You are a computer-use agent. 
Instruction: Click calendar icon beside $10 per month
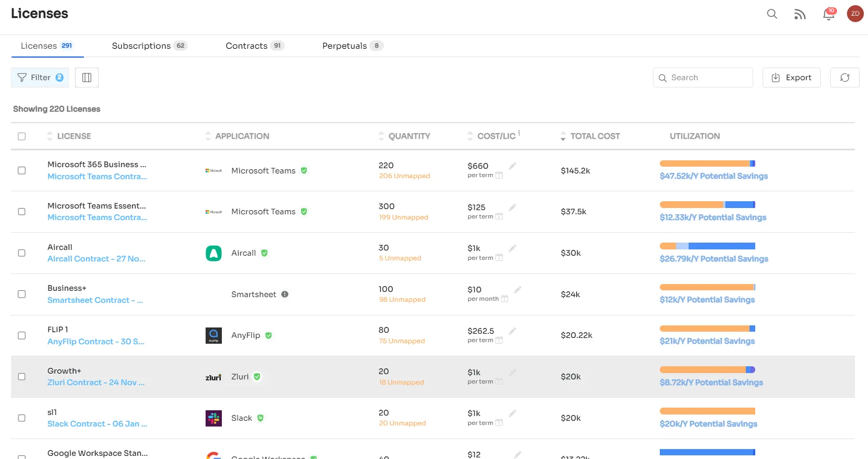pyautogui.click(x=505, y=299)
